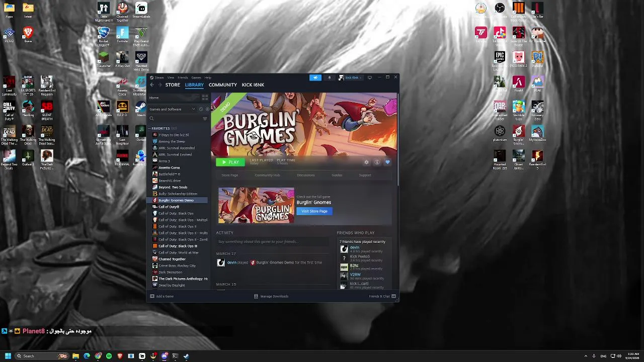Click the Windows Start button
644x362 pixels.
(8, 356)
